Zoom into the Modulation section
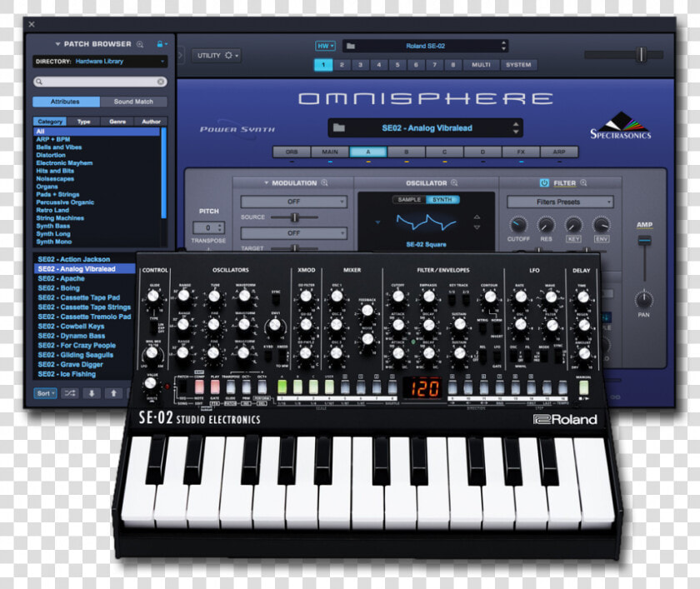Viewport: 700px width, 589px height. [324, 183]
